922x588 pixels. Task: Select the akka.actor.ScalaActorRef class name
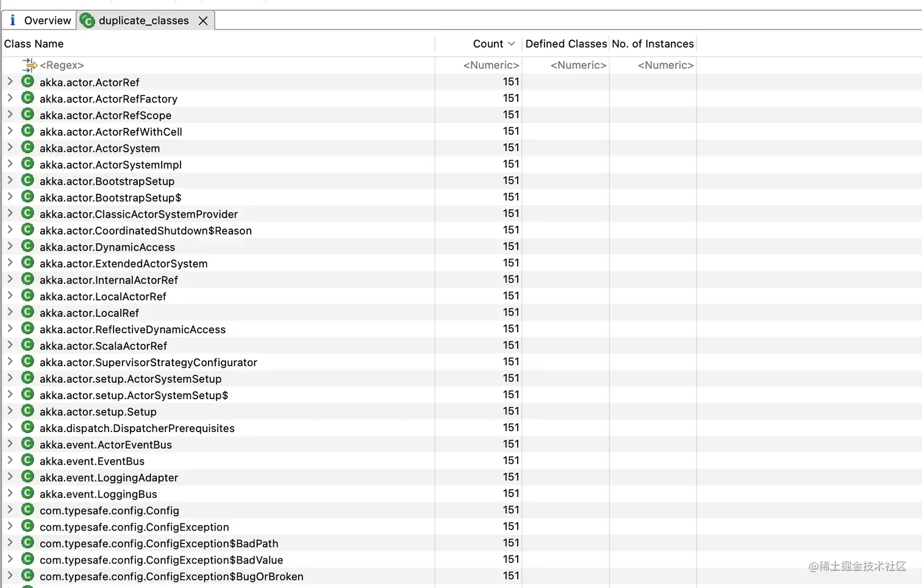pyautogui.click(x=103, y=345)
